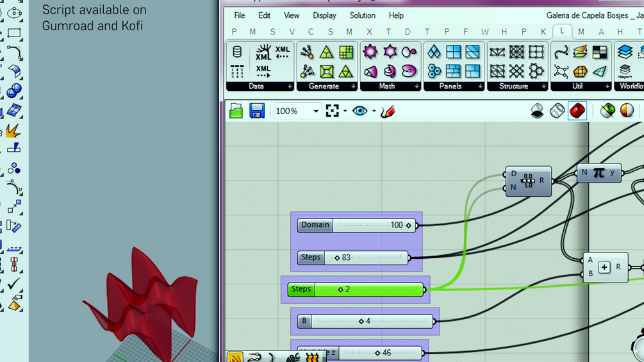This screenshot has width=644, height=362.
Task: Select the XML right-arrow export icon
Action: [263, 71]
